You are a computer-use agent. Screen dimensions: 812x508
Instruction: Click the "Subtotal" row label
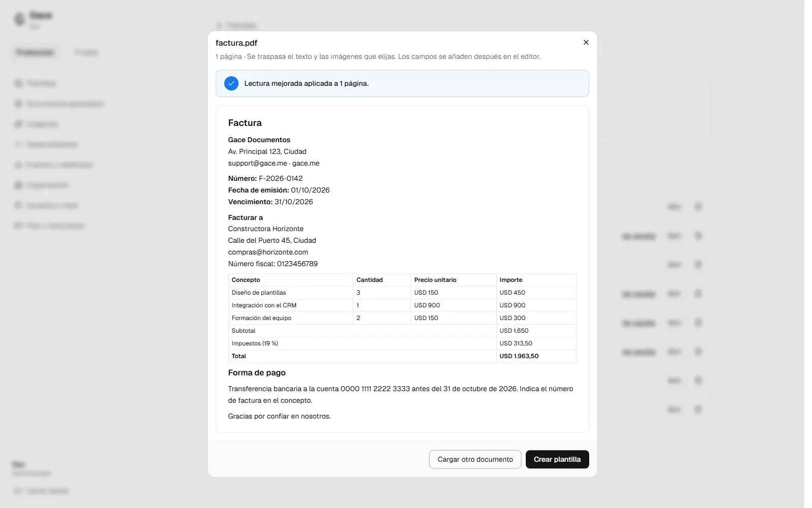(244, 331)
